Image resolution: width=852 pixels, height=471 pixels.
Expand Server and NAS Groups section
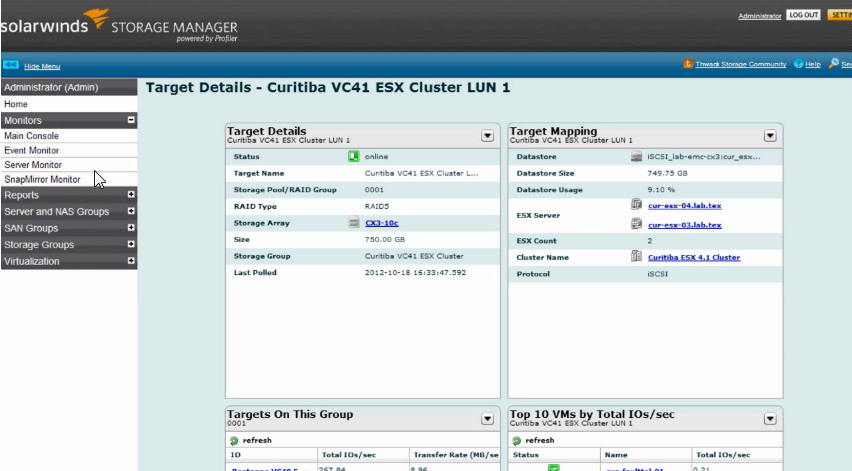tap(131, 211)
